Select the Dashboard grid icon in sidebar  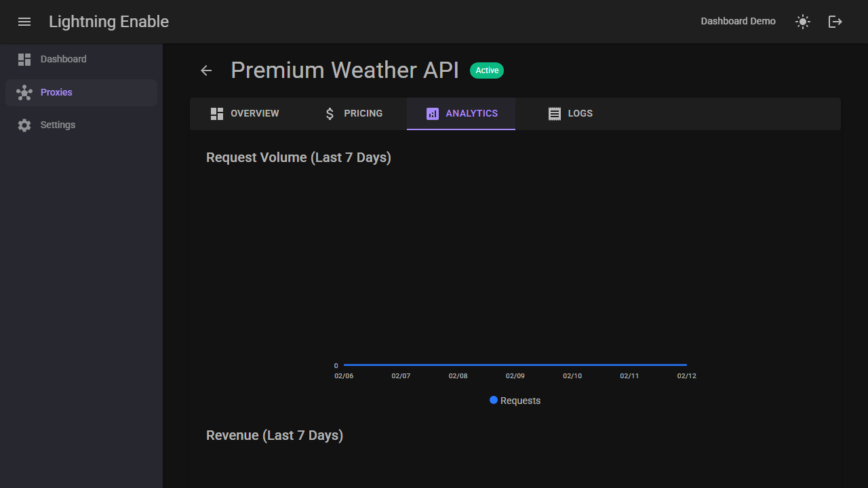click(24, 59)
